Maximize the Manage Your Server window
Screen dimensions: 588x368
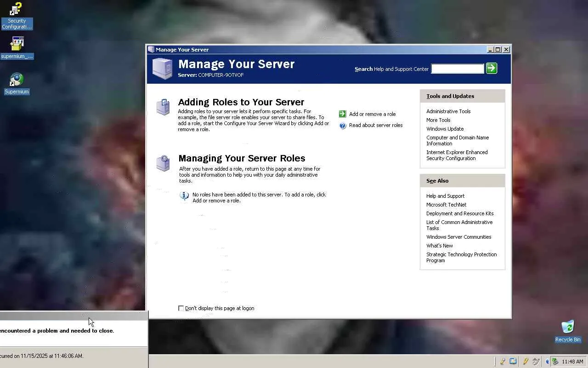coord(498,50)
